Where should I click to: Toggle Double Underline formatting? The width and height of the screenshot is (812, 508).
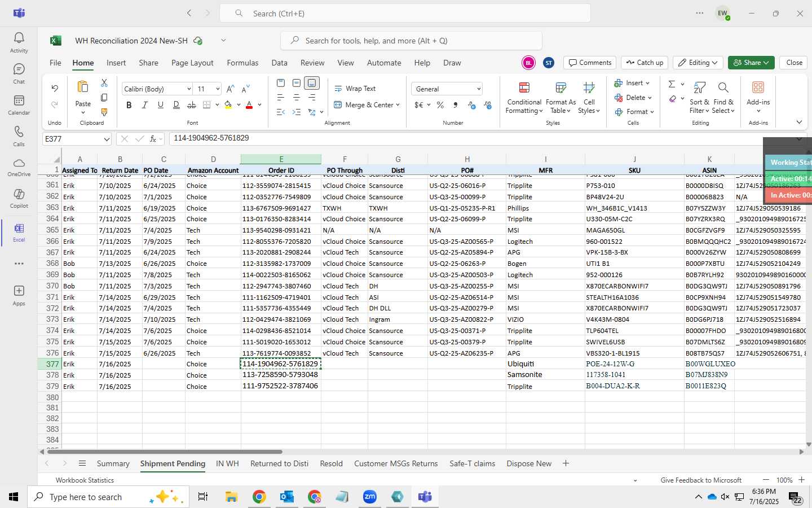[x=176, y=105]
